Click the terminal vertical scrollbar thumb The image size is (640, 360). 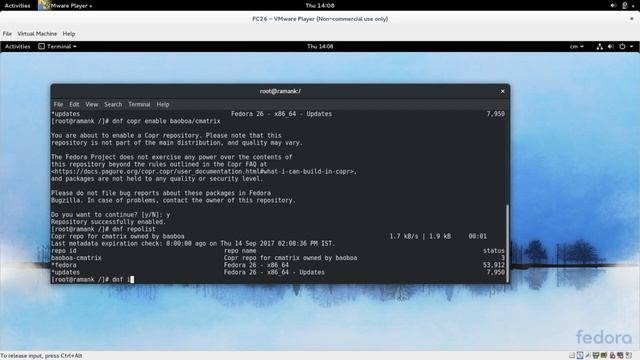pyautogui.click(x=507, y=243)
